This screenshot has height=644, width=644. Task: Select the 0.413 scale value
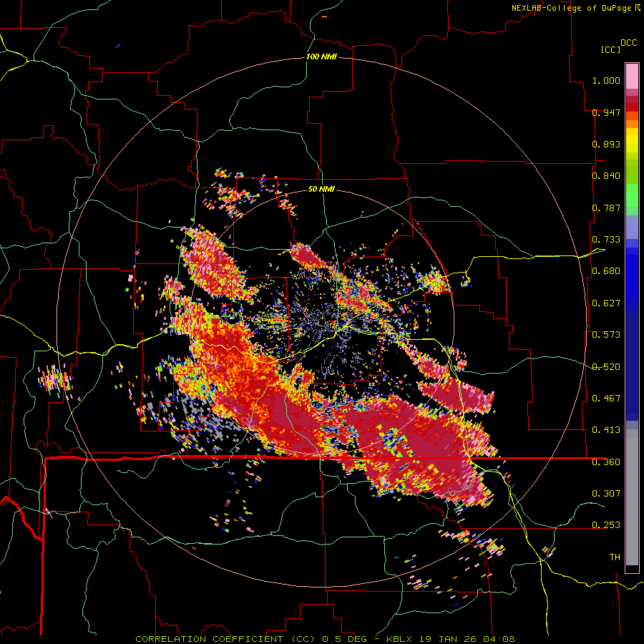[x=606, y=429]
